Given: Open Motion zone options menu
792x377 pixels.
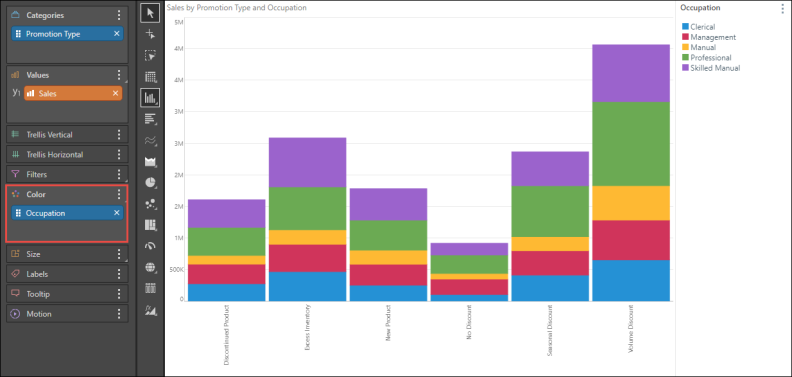Looking at the screenshot, I should point(119,314).
